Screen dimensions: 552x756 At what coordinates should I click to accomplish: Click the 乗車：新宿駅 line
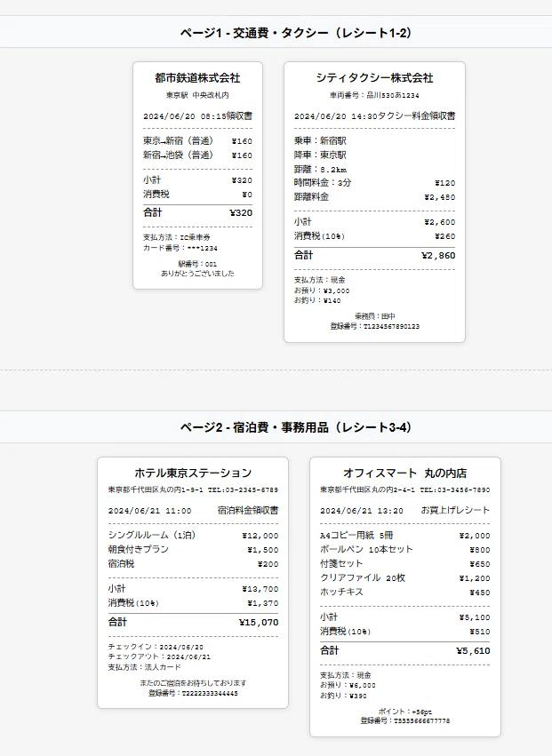pos(320,140)
